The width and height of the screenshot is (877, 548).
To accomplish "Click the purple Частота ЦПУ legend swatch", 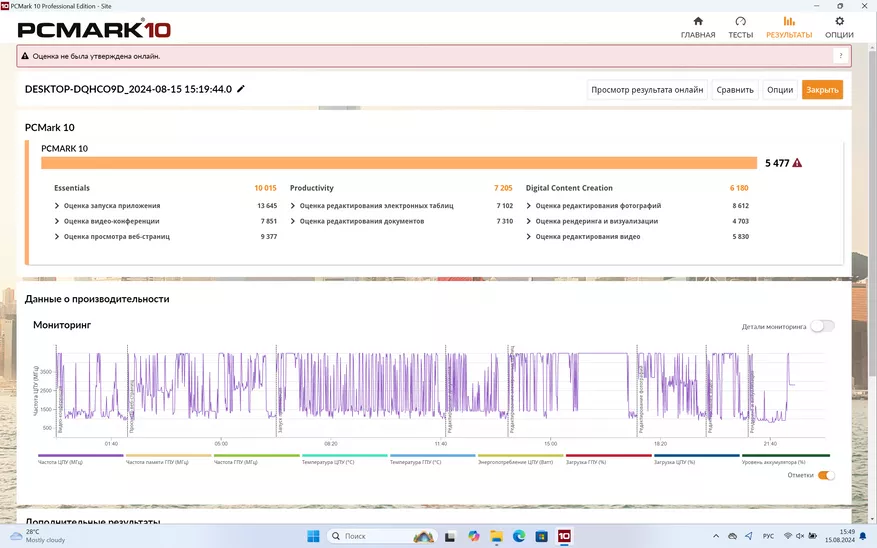I will tap(80, 456).
